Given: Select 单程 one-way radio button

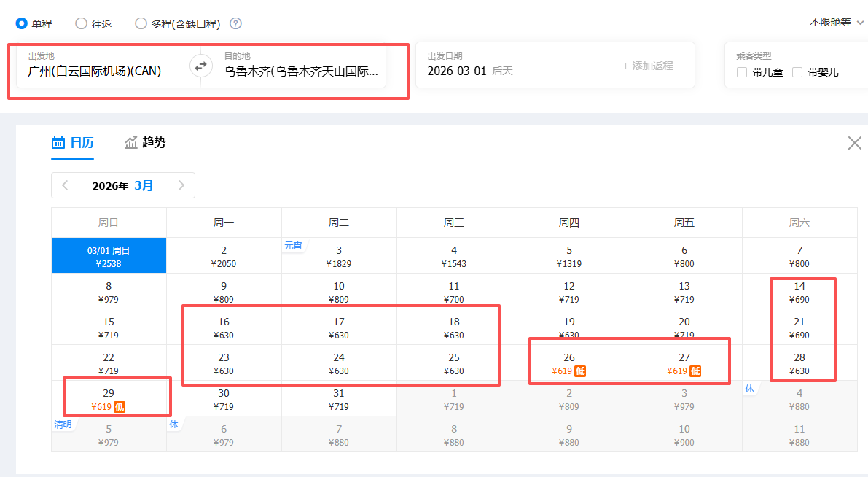Looking at the screenshot, I should pos(22,23).
